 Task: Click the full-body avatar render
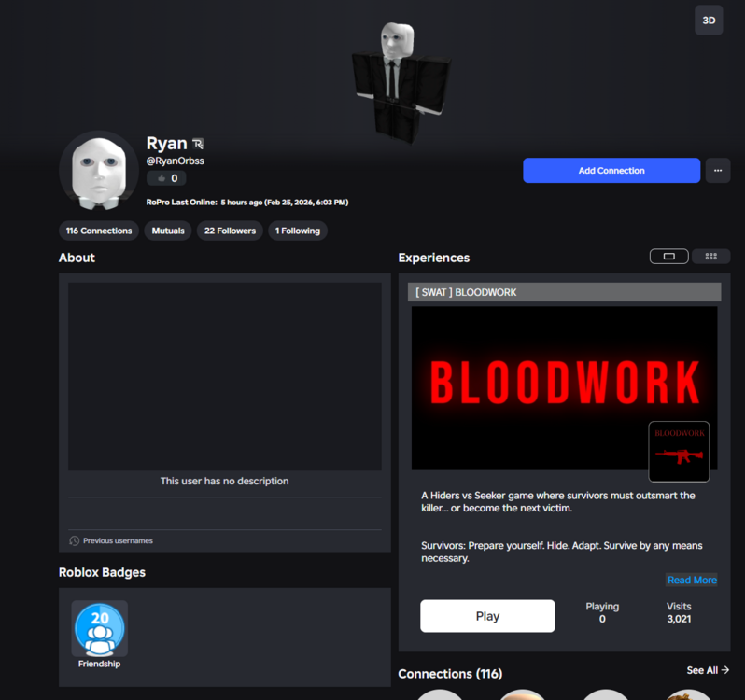click(x=401, y=82)
